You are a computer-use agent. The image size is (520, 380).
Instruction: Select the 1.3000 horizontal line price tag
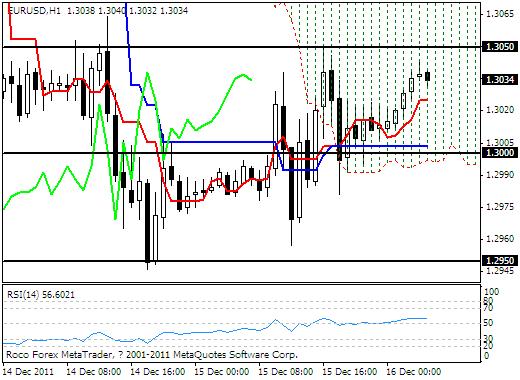(x=500, y=153)
